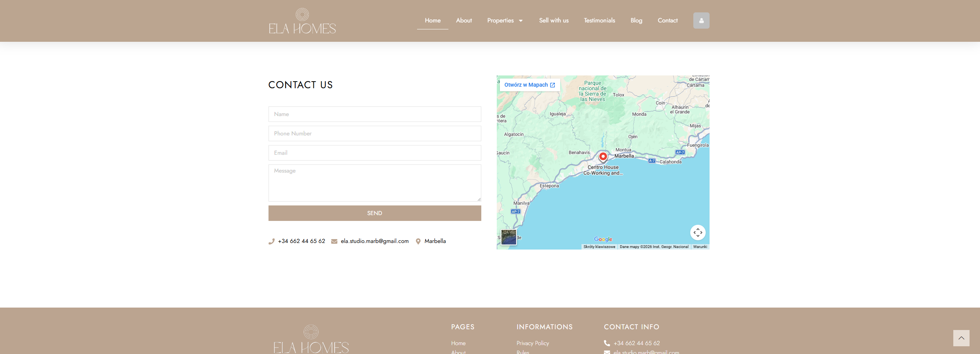The width and height of the screenshot is (980, 354).
Task: Click the ela.studio.marb@gmail.com email link
Action: click(x=374, y=241)
